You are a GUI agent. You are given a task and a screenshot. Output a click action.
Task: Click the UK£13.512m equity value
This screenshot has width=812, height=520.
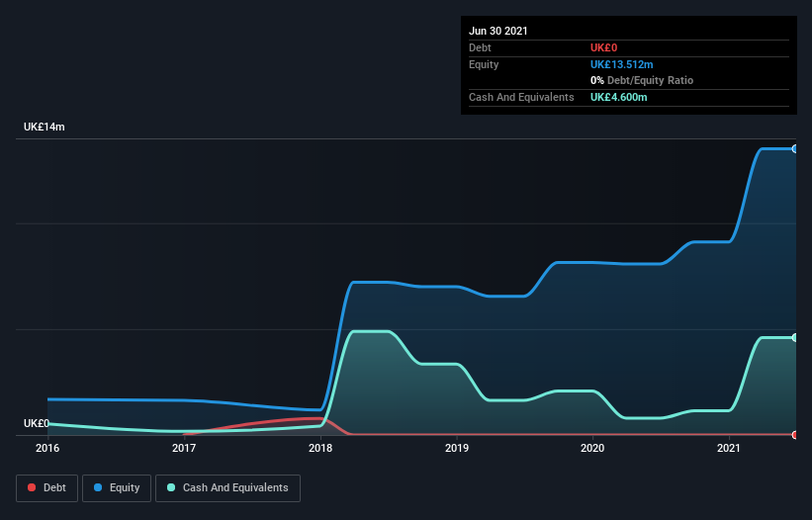tap(621, 64)
